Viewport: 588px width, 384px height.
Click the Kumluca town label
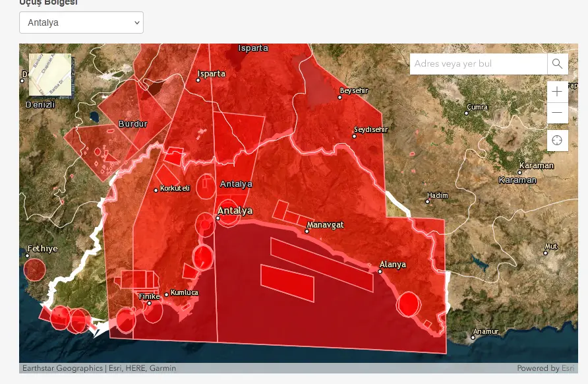(184, 292)
